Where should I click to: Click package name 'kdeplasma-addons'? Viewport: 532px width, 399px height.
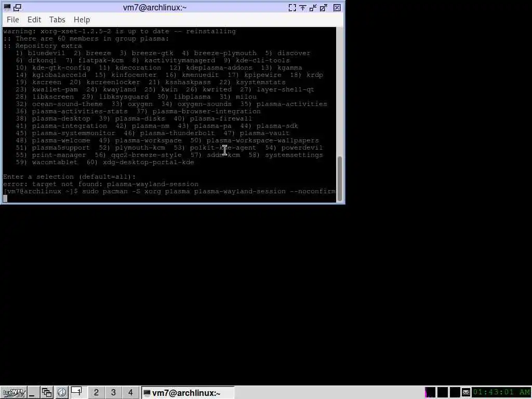[x=219, y=68]
